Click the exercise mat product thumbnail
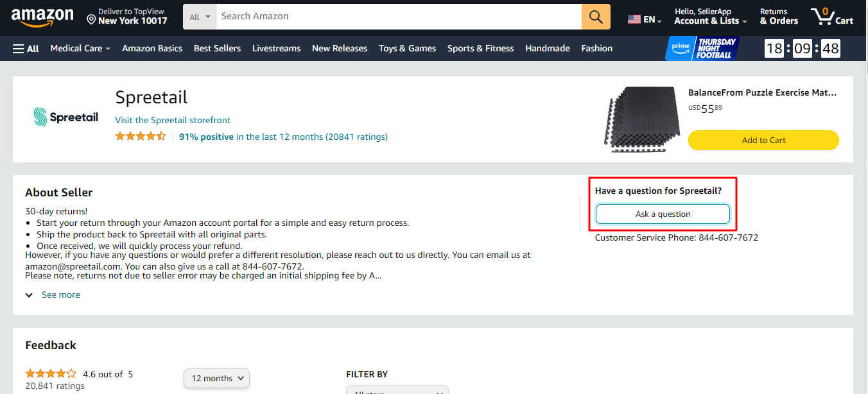Screen dimensions: 868x394 641,119
